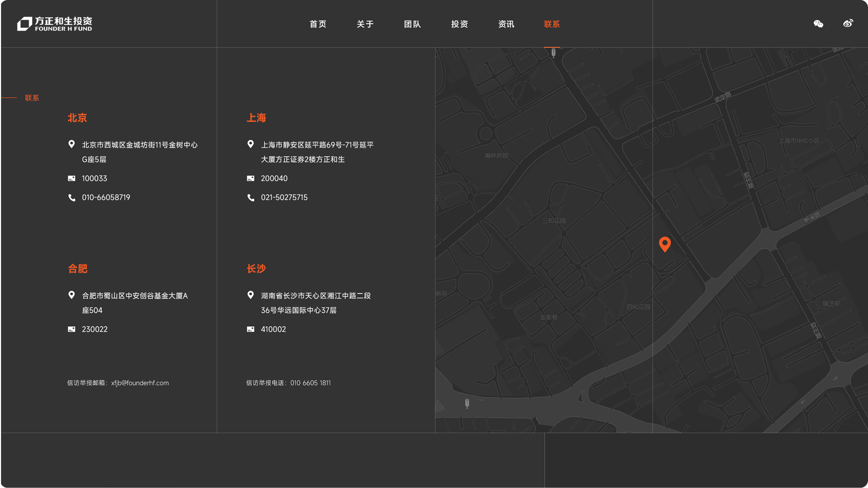Screen dimensions: 868x488
Task: Open the 团队 page from the navigation
Action: [x=412, y=24]
